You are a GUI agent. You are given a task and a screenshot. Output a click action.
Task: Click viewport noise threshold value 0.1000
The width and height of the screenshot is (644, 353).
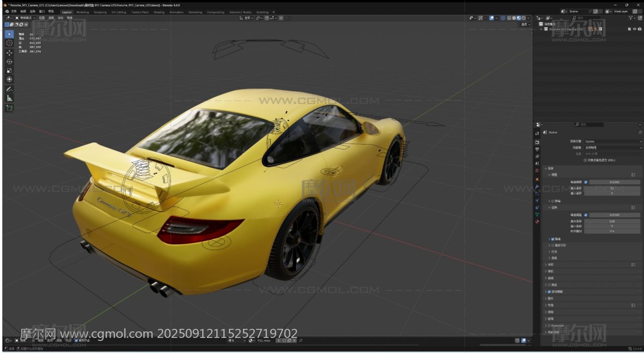pyautogui.click(x=614, y=182)
